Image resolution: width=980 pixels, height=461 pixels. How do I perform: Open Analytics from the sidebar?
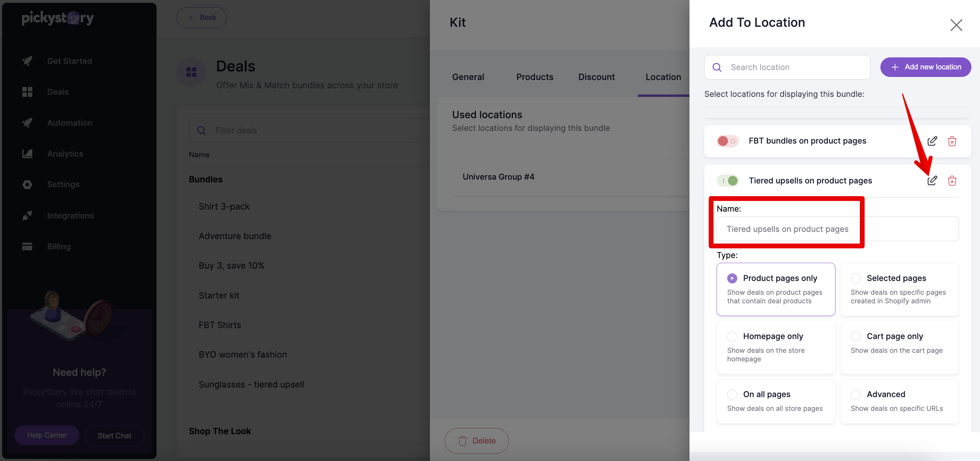pos(65,154)
